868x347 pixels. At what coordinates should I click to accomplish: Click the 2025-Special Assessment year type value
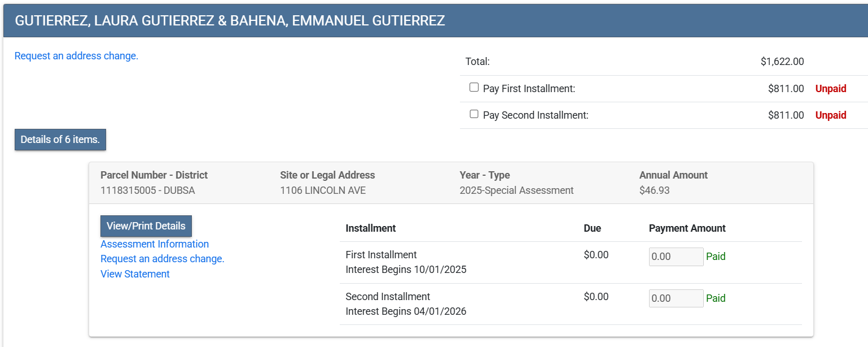516,190
